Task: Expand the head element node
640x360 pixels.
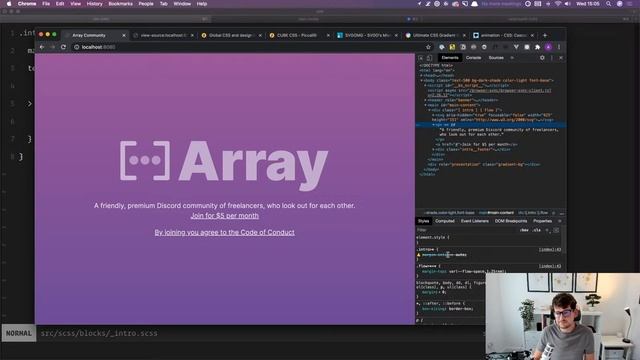Action: click(x=421, y=76)
